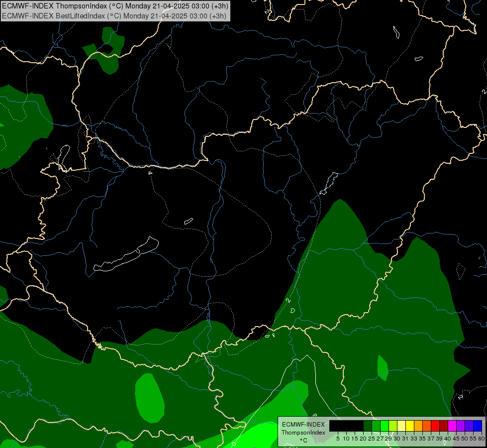Screen dimensions: 487x448
Task: Click the magenta 40–45 legend swatch
Action: (x=452, y=426)
